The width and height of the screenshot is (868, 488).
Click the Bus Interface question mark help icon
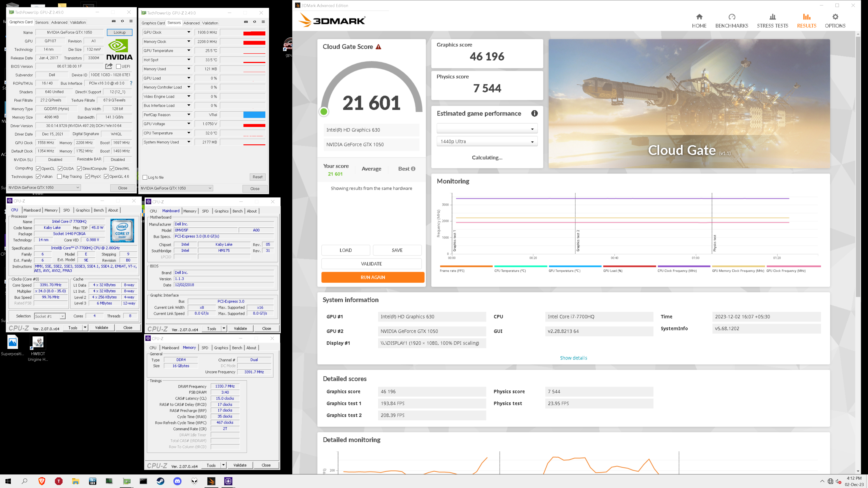(131, 83)
